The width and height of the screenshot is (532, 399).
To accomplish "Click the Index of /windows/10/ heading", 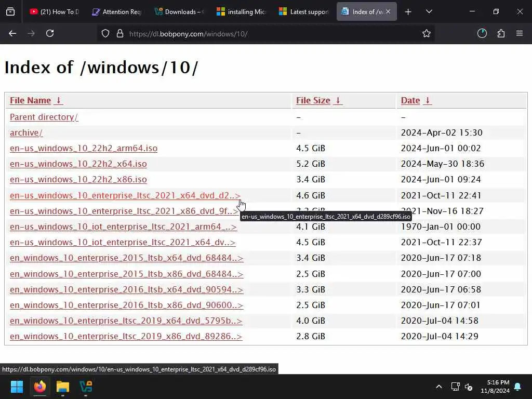I will tap(101, 67).
